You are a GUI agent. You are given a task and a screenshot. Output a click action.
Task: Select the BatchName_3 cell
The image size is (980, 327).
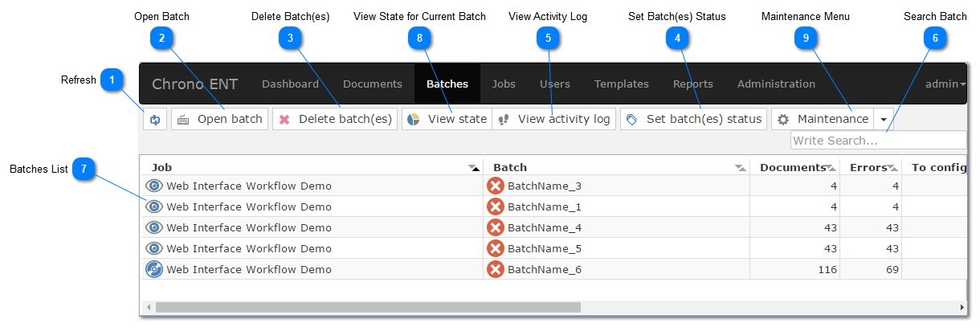(x=616, y=186)
